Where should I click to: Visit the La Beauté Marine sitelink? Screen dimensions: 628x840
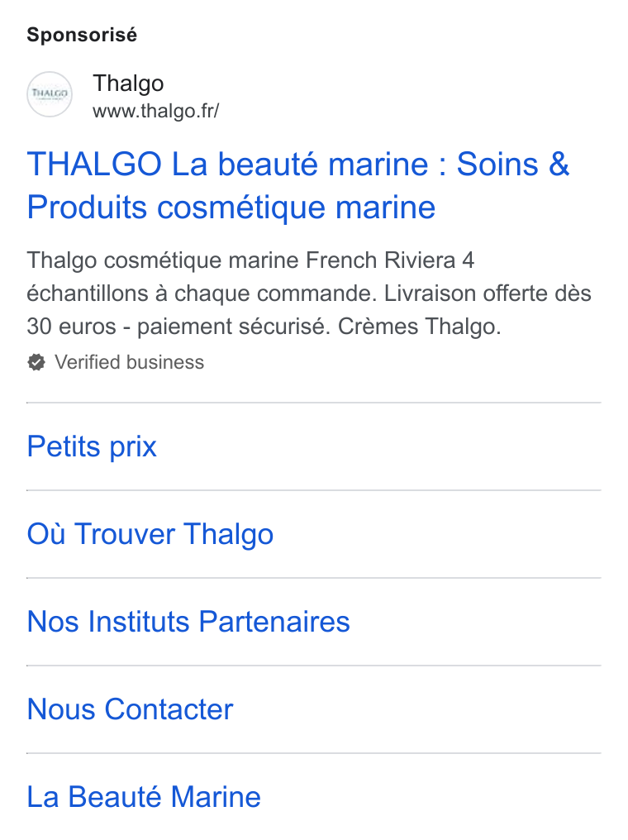144,797
